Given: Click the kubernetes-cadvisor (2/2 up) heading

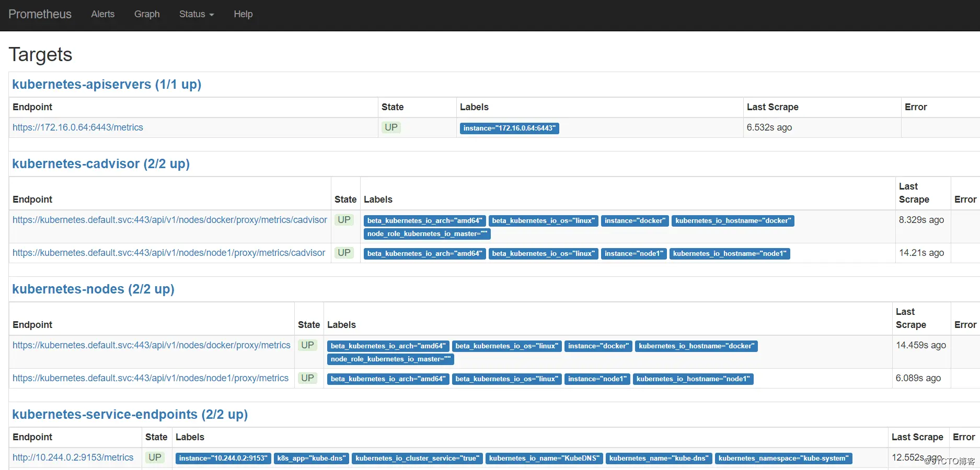Looking at the screenshot, I should pos(101,164).
